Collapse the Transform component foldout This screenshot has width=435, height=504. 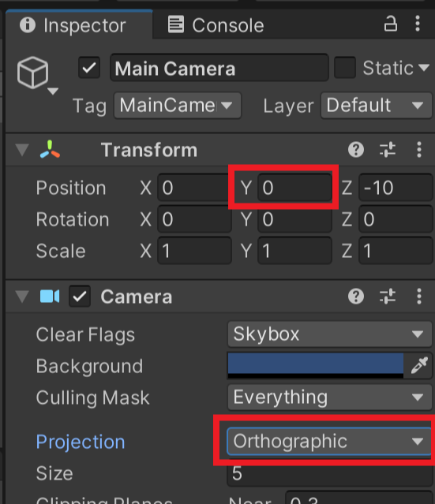22,150
